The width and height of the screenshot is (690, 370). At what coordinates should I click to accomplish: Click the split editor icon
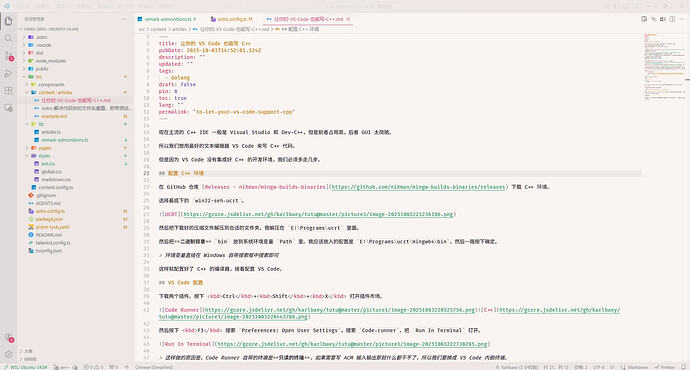pyautogui.click(x=672, y=19)
